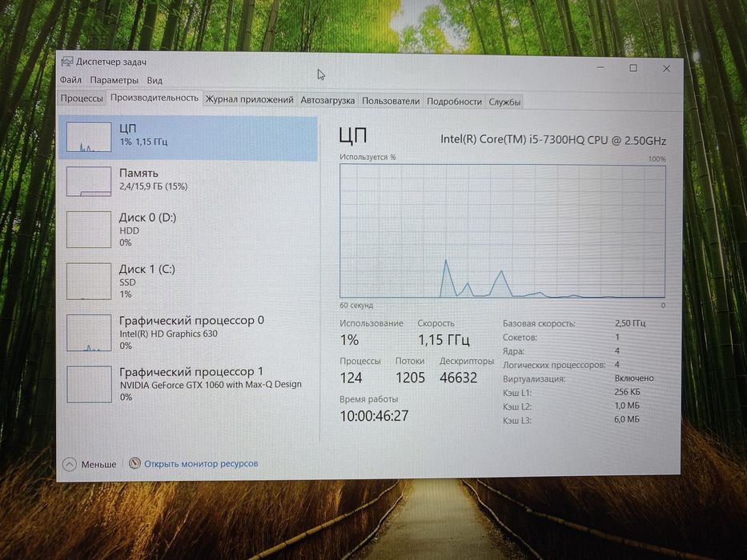The image size is (747, 560).
Task: Maximize the Task Manager window
Action: tap(633, 68)
